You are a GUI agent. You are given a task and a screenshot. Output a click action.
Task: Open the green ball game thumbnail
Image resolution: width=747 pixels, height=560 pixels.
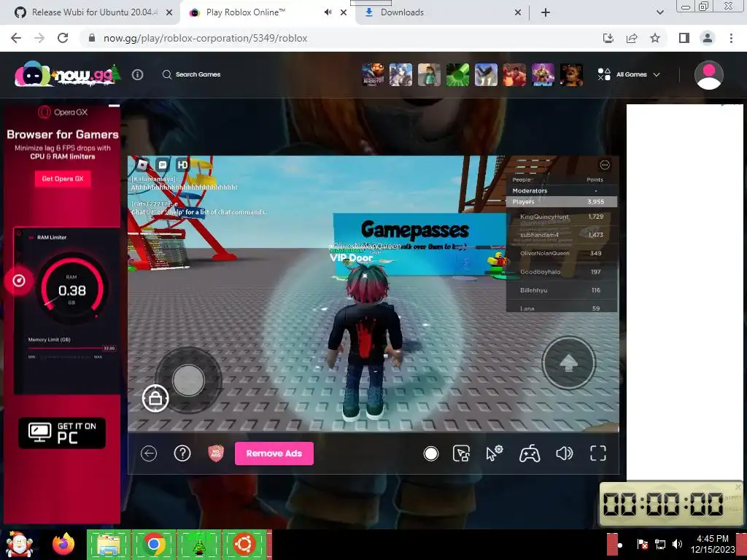click(x=457, y=75)
